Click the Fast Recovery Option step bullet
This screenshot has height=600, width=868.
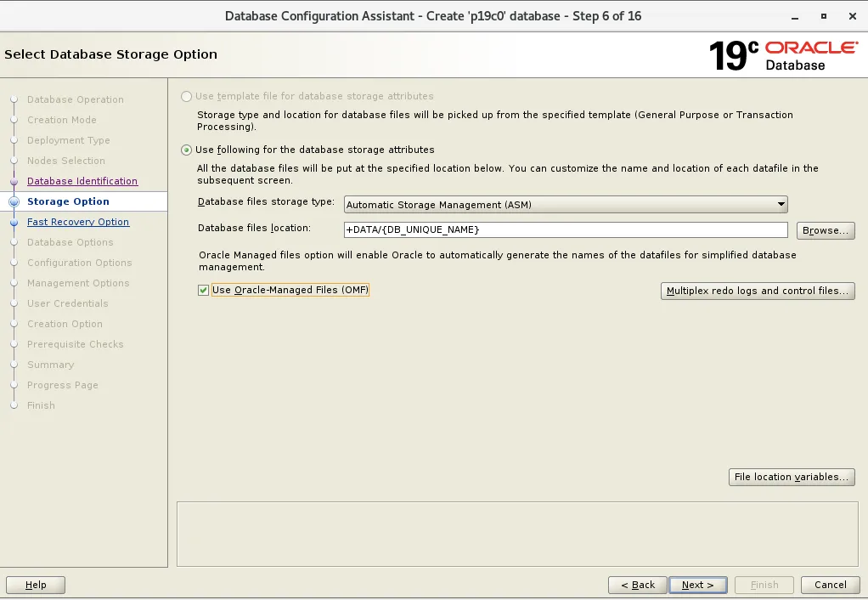coord(14,222)
